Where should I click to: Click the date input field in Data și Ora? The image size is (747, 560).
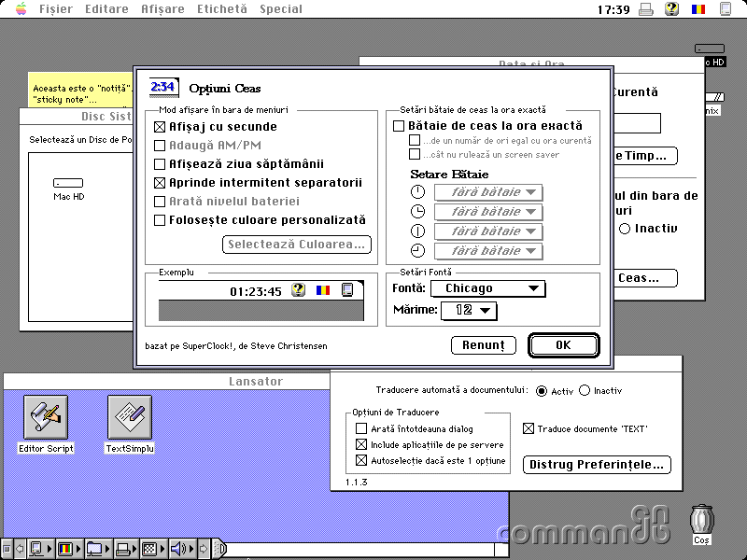[637, 123]
